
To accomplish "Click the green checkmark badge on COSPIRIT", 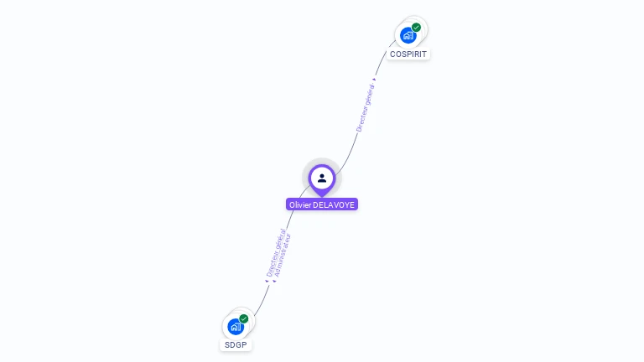I will 416,27.
